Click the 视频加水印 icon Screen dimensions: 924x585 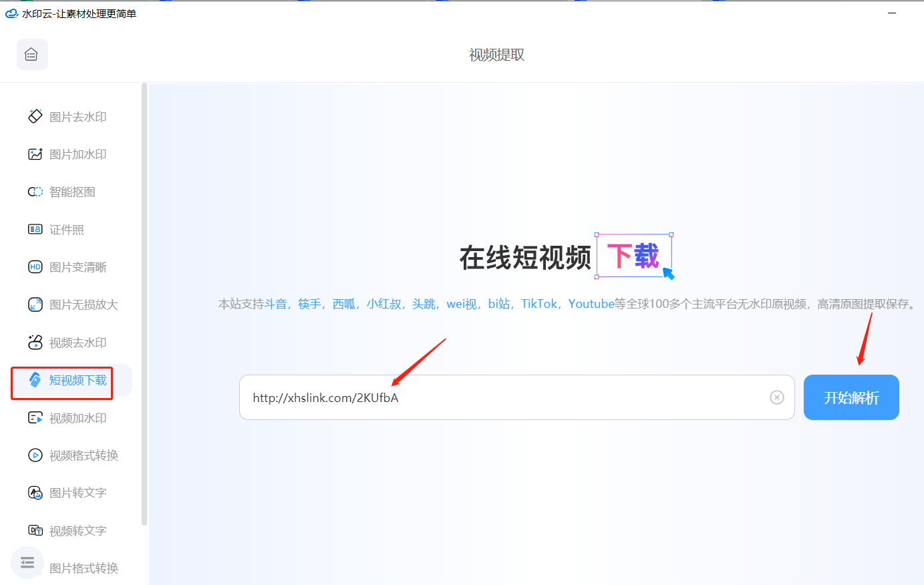click(x=35, y=418)
